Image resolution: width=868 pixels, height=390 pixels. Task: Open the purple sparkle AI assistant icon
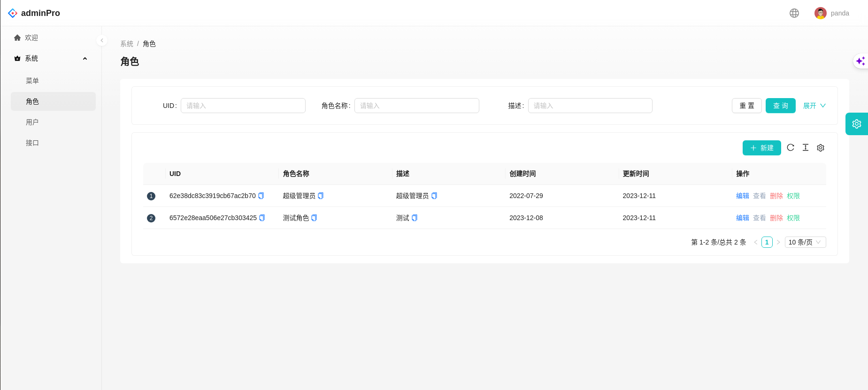[x=860, y=61]
